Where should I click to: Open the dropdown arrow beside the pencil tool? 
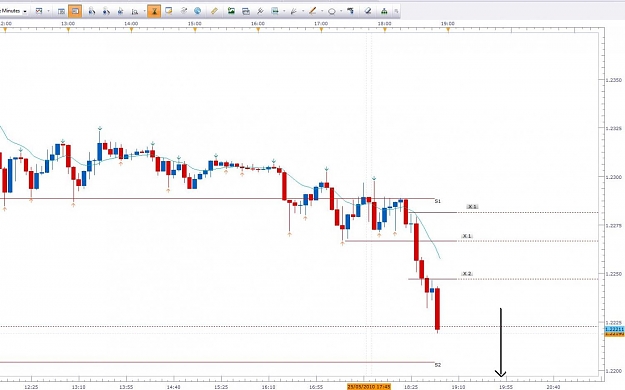[x=322, y=11]
